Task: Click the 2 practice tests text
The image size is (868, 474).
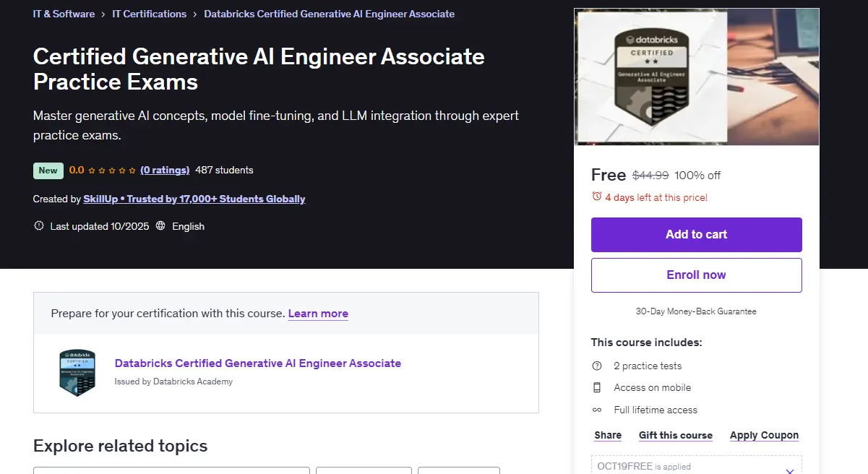Action: (x=648, y=366)
